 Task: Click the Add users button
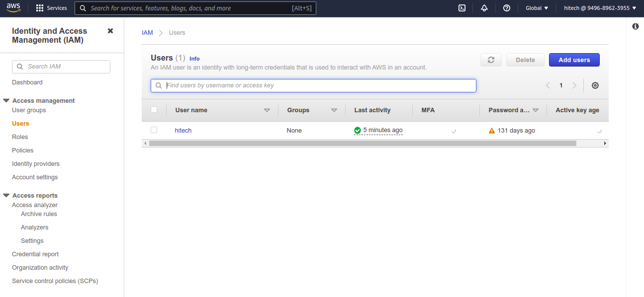click(x=574, y=60)
